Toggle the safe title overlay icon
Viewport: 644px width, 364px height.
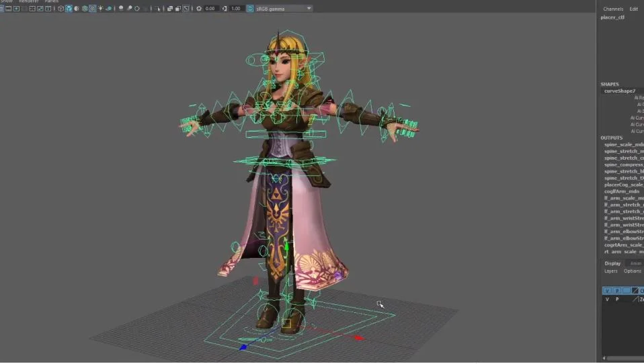click(x=48, y=9)
